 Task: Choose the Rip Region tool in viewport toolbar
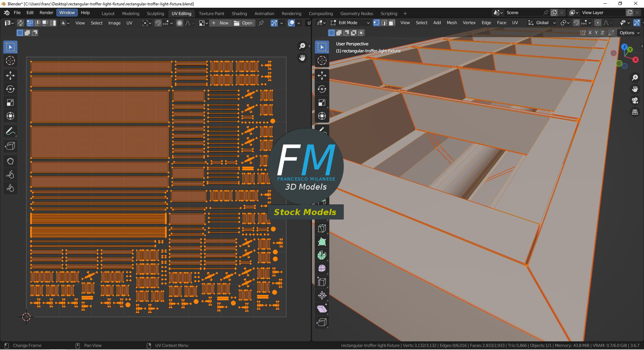(322, 322)
